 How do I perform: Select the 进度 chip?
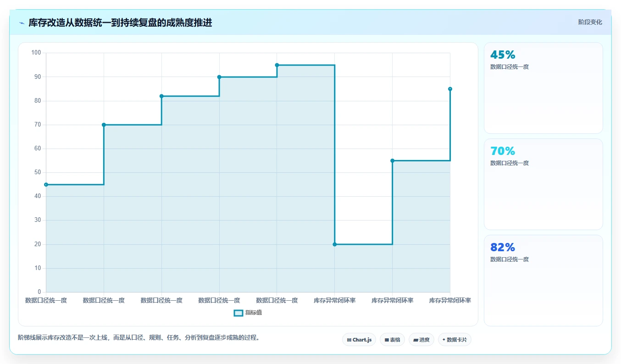pos(421,340)
